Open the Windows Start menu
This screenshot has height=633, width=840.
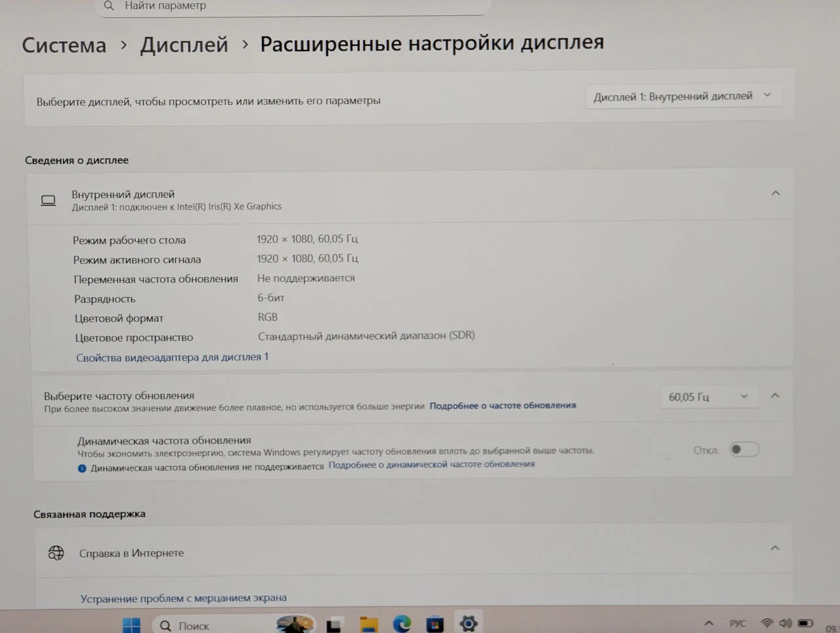tap(132, 625)
